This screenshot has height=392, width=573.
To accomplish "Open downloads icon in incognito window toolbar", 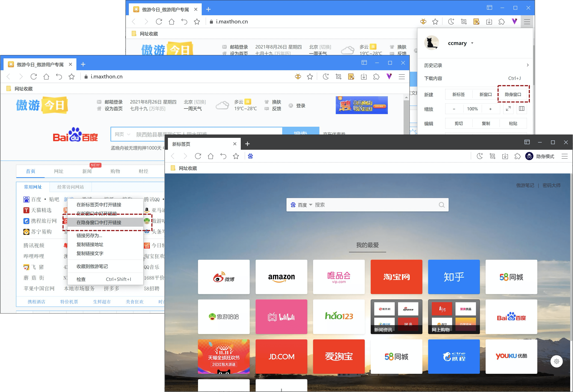I will click(x=505, y=156).
